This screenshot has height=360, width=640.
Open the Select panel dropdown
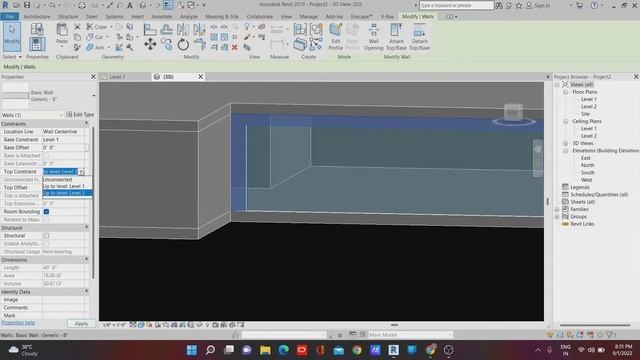tap(12, 57)
